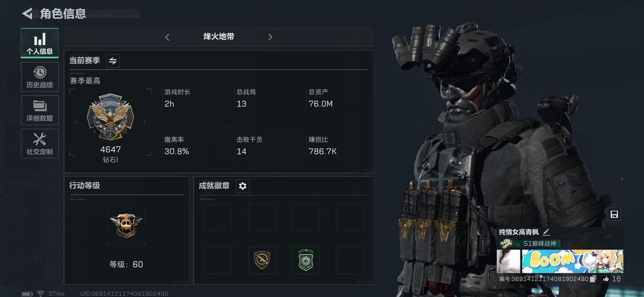Open the 个人信息 sidebar tab
The width and height of the screenshot is (644, 297).
40,43
